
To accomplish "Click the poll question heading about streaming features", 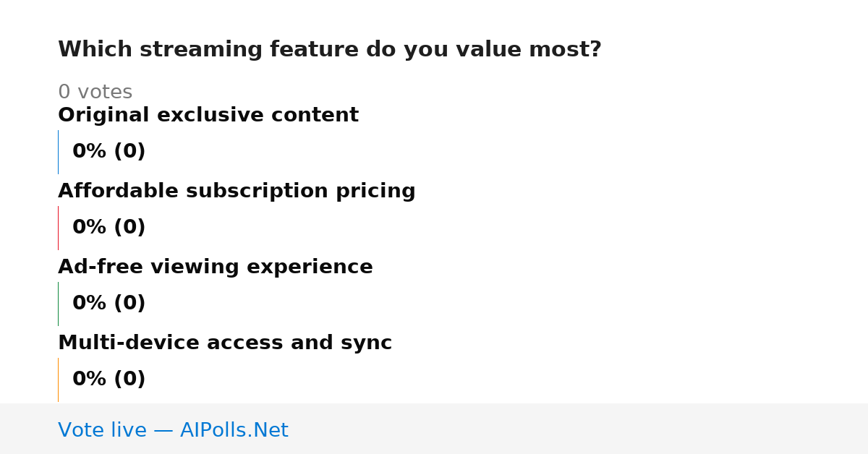I will click(330, 50).
